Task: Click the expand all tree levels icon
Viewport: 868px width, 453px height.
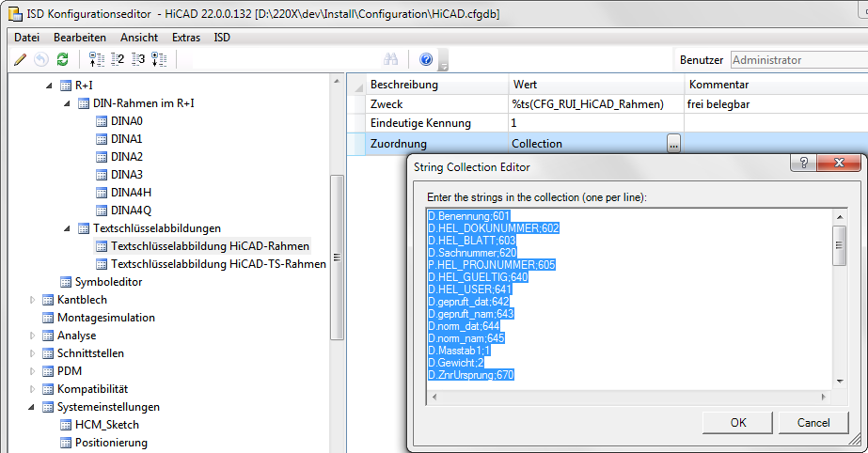Action: [160, 59]
